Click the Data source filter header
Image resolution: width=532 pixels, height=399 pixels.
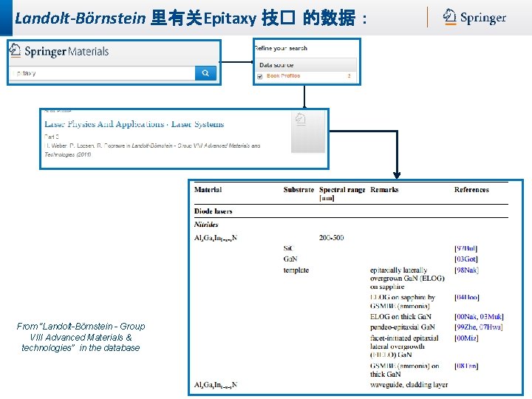pos(306,64)
